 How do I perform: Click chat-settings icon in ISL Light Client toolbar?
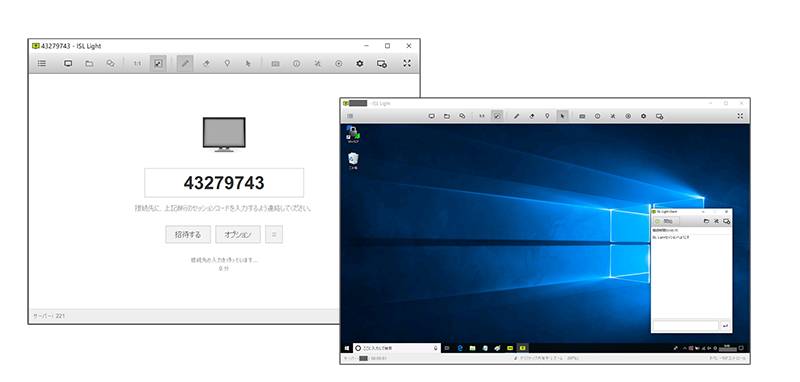727,221
